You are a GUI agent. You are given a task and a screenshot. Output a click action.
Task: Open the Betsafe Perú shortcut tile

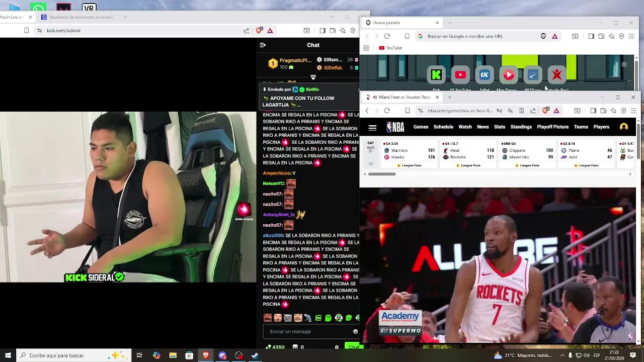pos(557,75)
